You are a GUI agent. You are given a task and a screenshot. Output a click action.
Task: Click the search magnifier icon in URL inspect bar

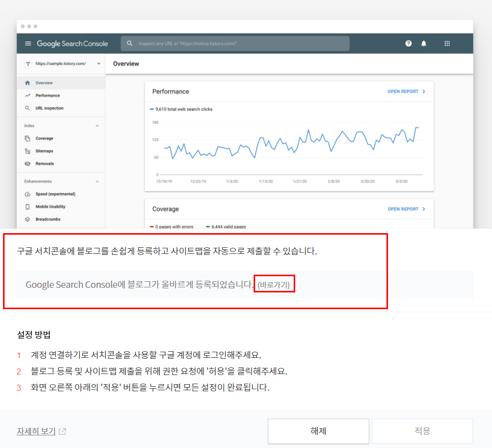pyautogui.click(x=129, y=44)
